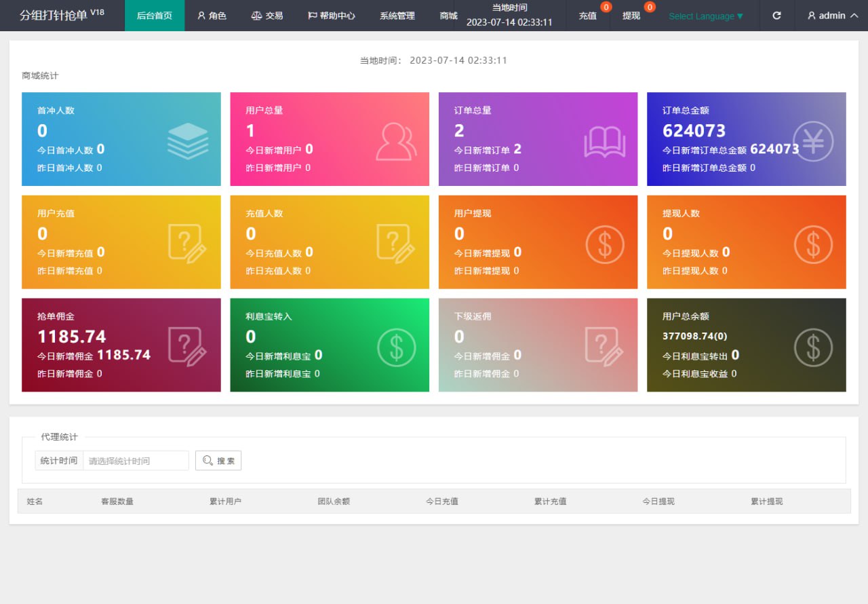Click the 充值 notification badge

coord(606,7)
